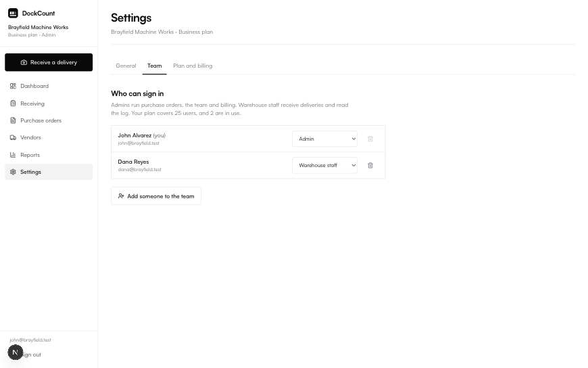Click the Brayfield Machine Works sidebar name
This screenshot has width=588, height=368.
tap(39, 28)
